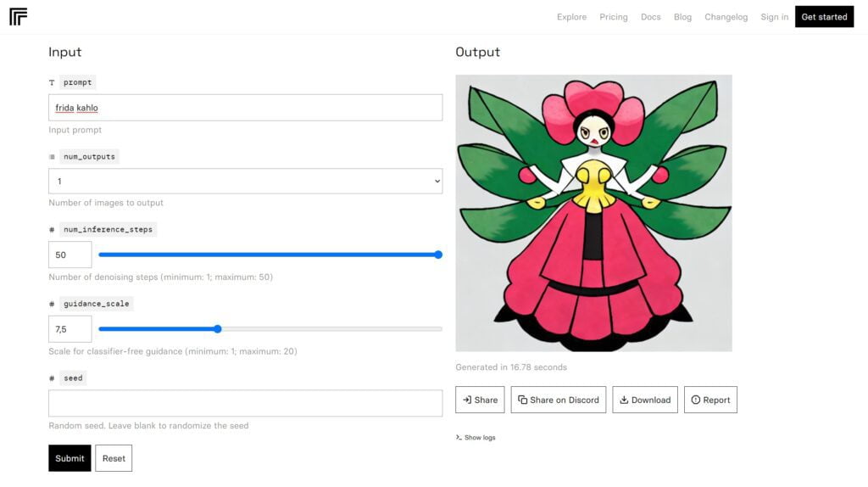Click the Output heading
This screenshot has height=487, width=868.
[478, 52]
